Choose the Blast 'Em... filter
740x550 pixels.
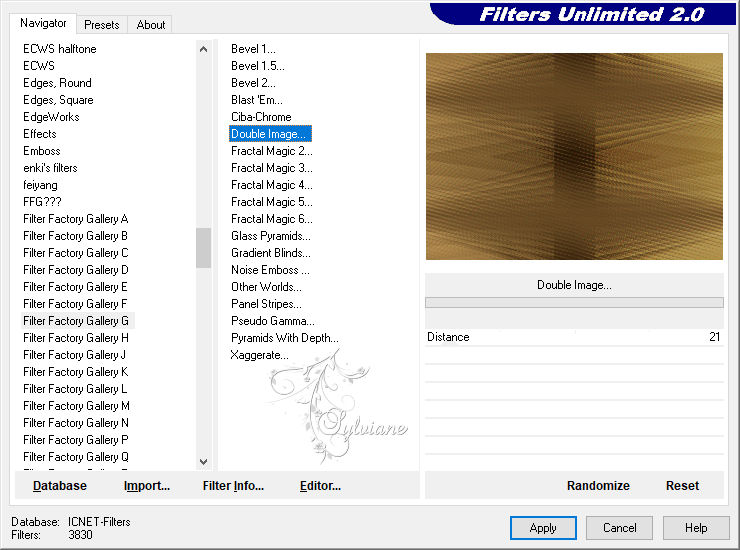tap(257, 100)
